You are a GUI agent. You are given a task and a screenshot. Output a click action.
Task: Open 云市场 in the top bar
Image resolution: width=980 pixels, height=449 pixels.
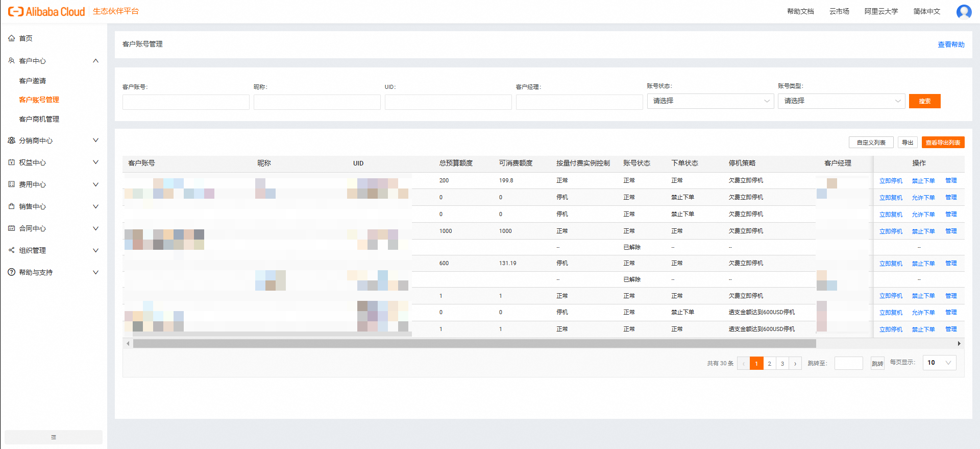click(839, 11)
